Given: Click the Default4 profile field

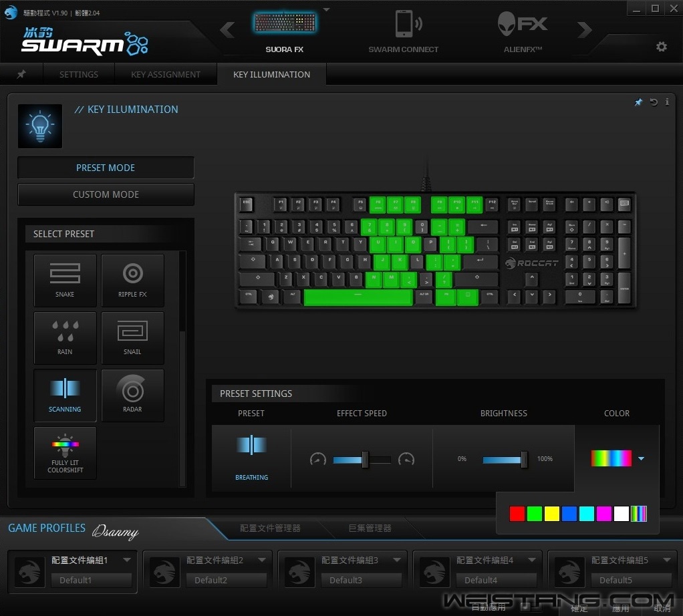Looking at the screenshot, I should click(497, 581).
